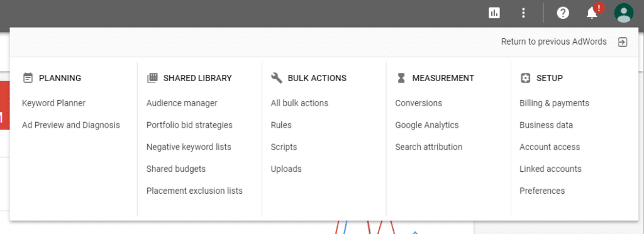Open Keyword Planner
The image size is (644, 234).
click(54, 103)
